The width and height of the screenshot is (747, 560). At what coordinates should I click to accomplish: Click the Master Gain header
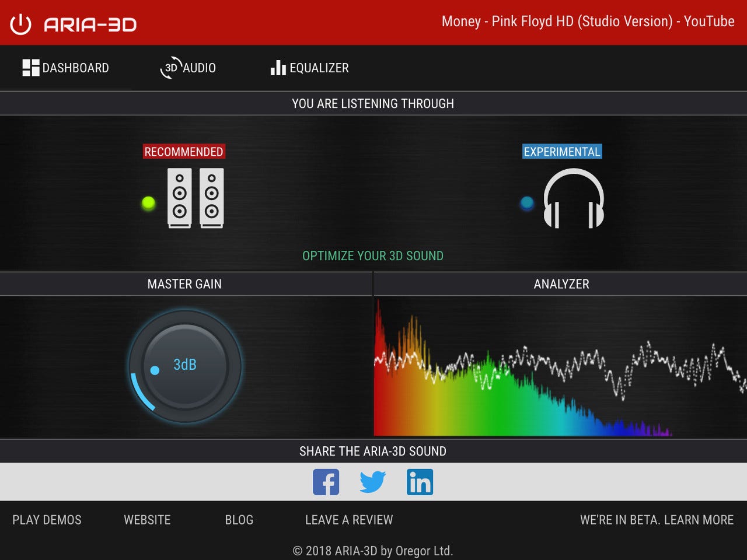[184, 284]
